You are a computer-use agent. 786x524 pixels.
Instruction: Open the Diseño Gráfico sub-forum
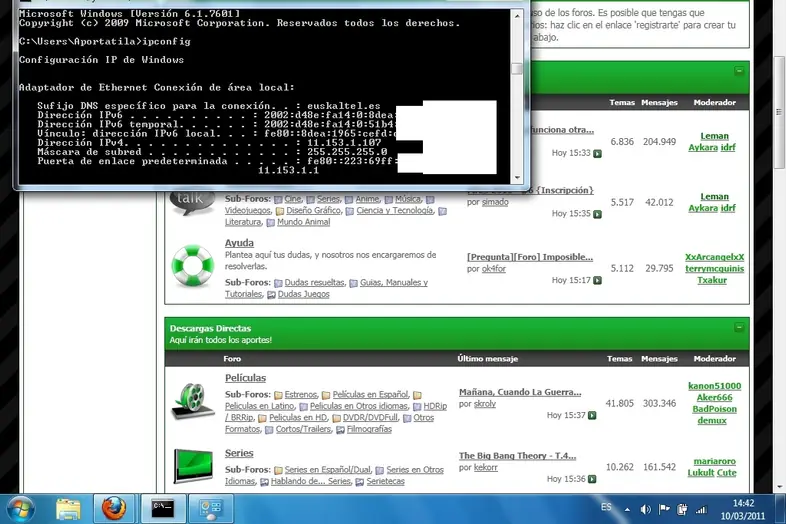[313, 211]
